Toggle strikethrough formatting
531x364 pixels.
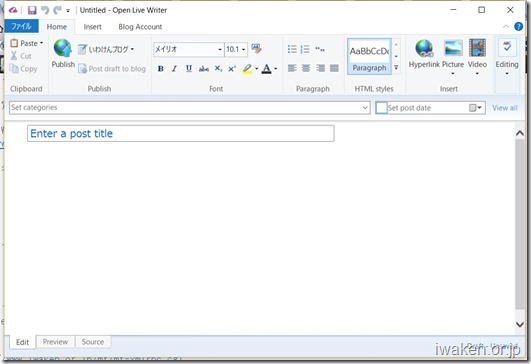pos(204,69)
